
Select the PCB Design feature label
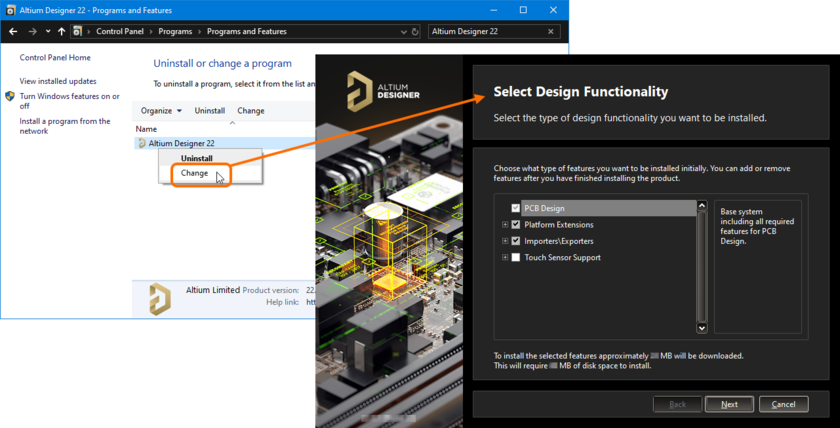(544, 208)
